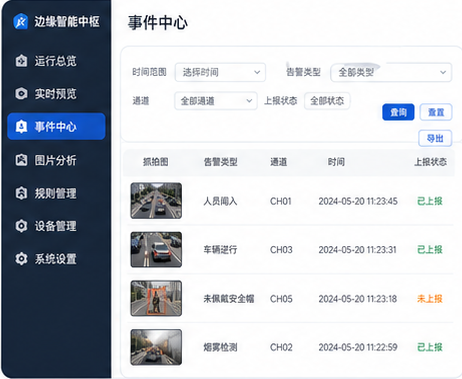Open the 烟雾检测 snapshot thumbnail

[156, 347]
